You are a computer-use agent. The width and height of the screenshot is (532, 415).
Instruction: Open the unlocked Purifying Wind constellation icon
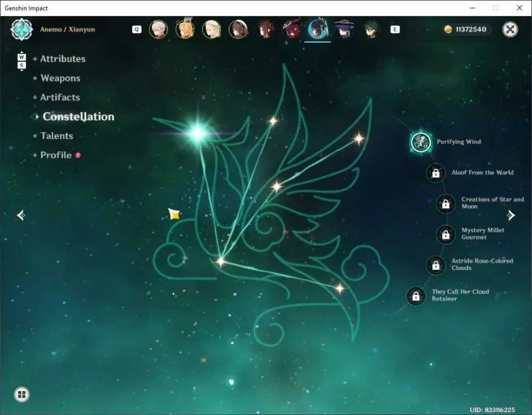(x=421, y=142)
